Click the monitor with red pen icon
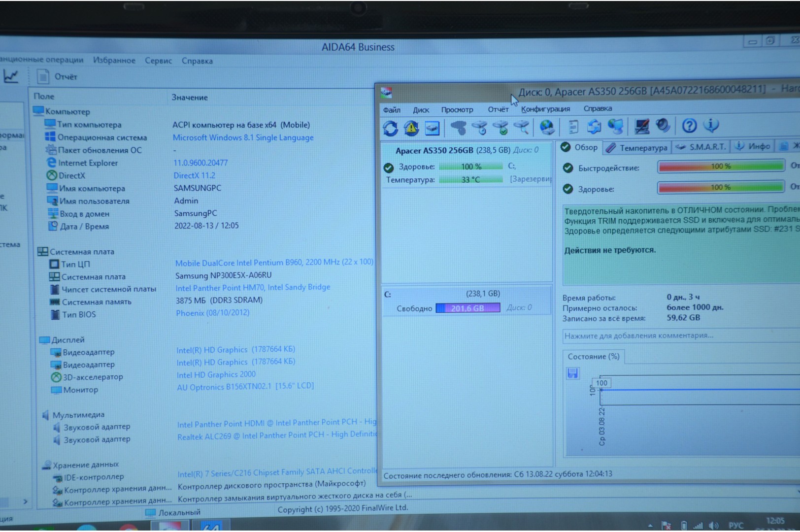Image resolution: width=800 pixels, height=532 pixels. [x=642, y=126]
